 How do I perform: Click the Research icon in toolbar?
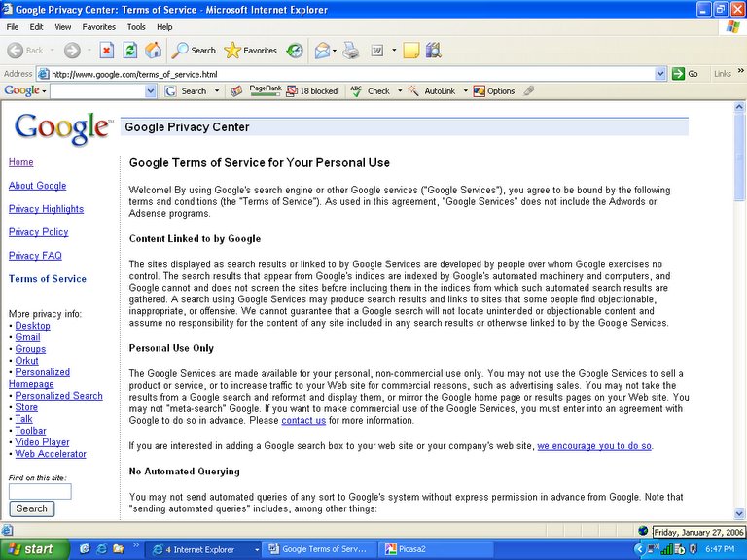pyautogui.click(x=434, y=50)
